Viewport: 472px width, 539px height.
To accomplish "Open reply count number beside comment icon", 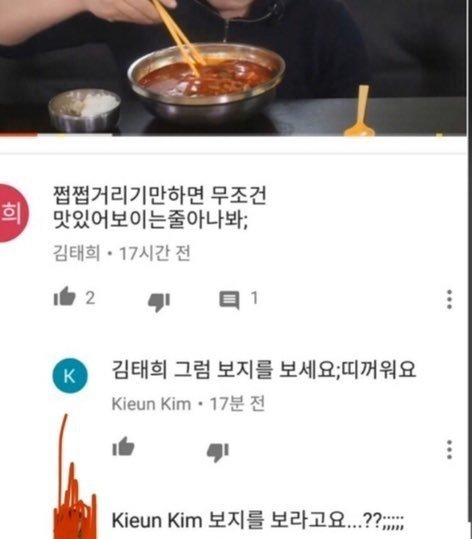I will click(x=254, y=298).
